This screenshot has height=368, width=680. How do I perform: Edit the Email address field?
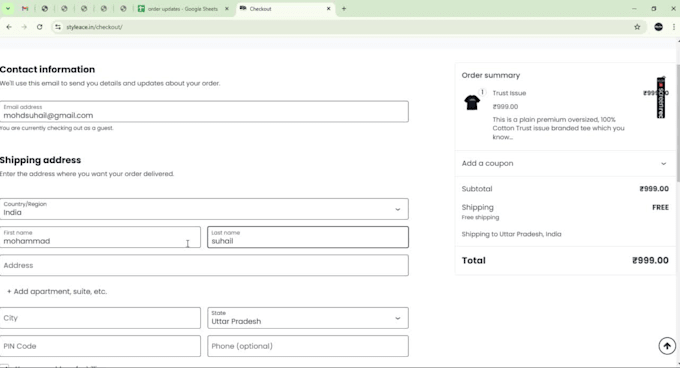[204, 111]
